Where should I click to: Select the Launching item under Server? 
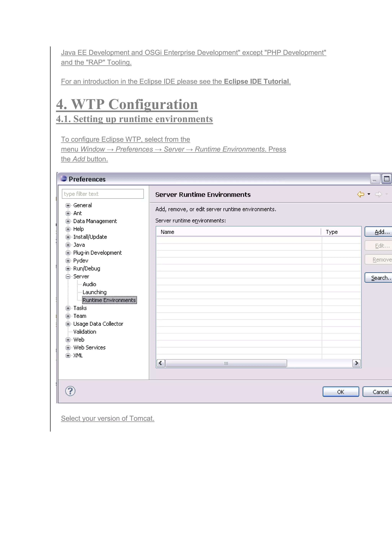(x=94, y=292)
